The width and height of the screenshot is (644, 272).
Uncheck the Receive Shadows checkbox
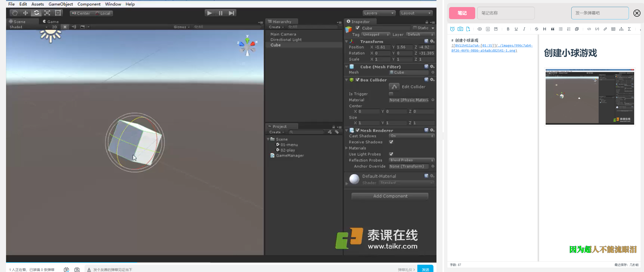[x=391, y=142]
